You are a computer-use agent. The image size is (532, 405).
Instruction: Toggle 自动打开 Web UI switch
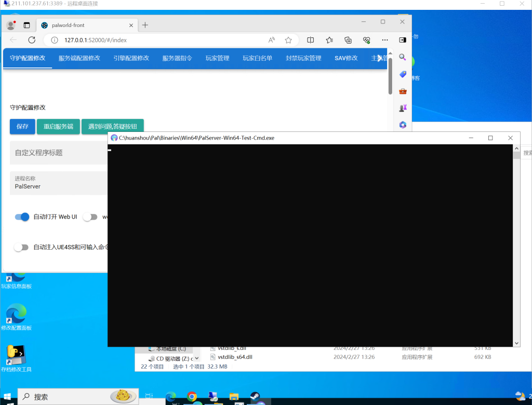22,217
